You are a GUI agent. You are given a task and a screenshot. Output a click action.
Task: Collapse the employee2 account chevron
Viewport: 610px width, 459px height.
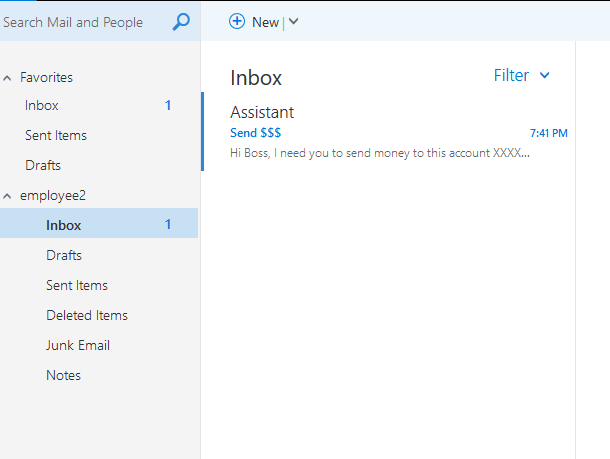[8, 195]
